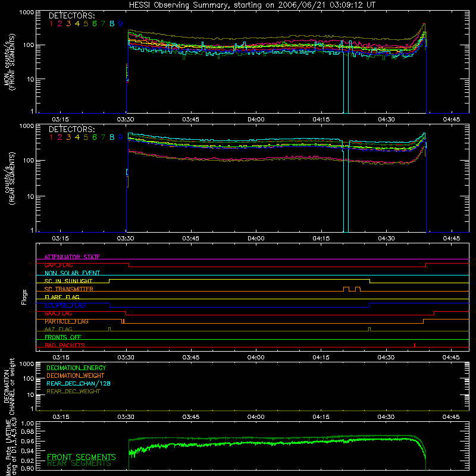Screen dimensions: 476x476
Task: Click the SC_IN_SUNLIGHT flag label
Action: point(68,281)
